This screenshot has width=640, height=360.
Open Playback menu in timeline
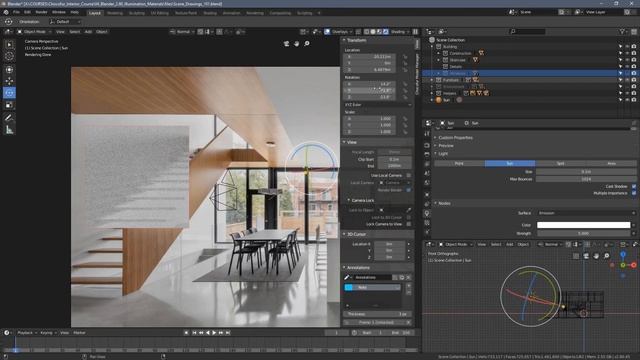point(27,333)
